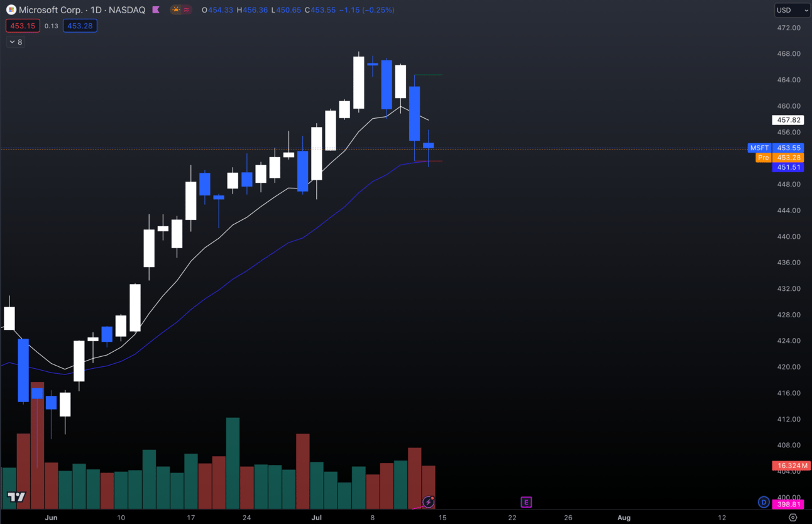Open the magenta E earnings marker

[526, 501]
